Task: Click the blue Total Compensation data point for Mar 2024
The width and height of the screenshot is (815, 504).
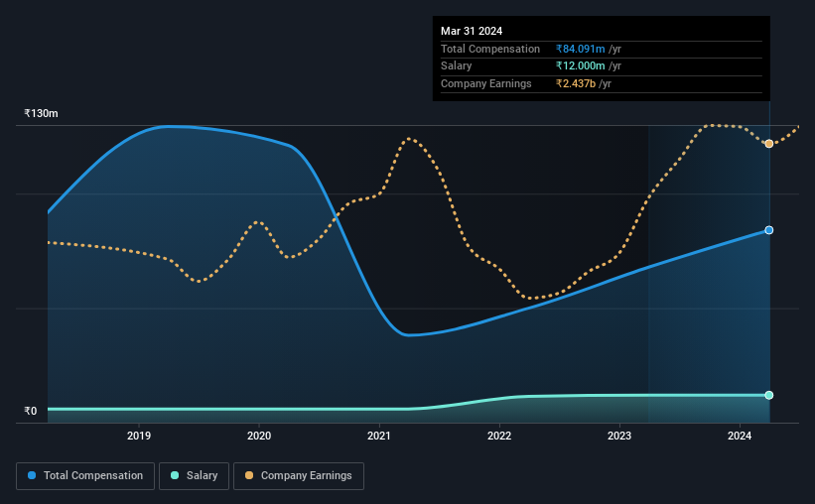Action: pos(768,230)
